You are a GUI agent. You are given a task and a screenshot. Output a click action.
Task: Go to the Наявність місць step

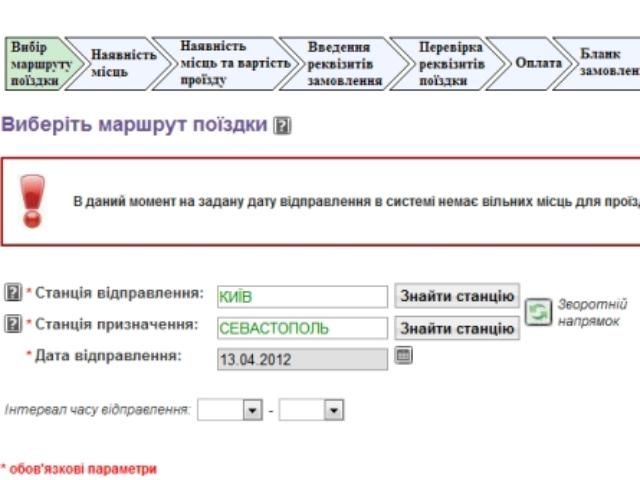click(118, 64)
